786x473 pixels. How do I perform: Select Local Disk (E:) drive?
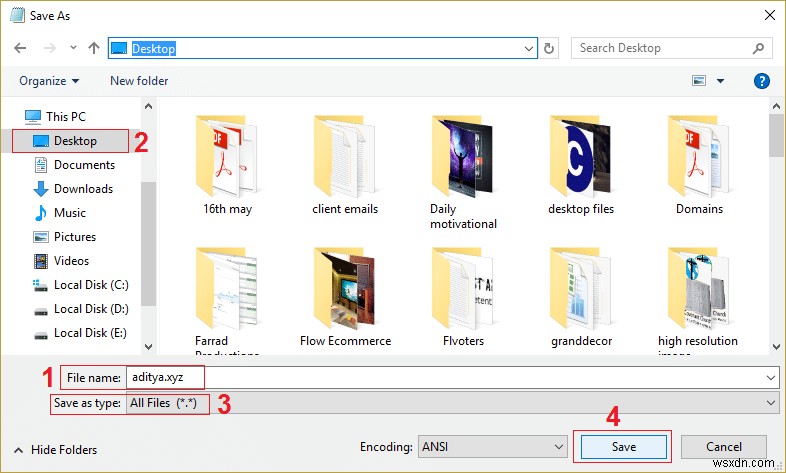[x=80, y=333]
